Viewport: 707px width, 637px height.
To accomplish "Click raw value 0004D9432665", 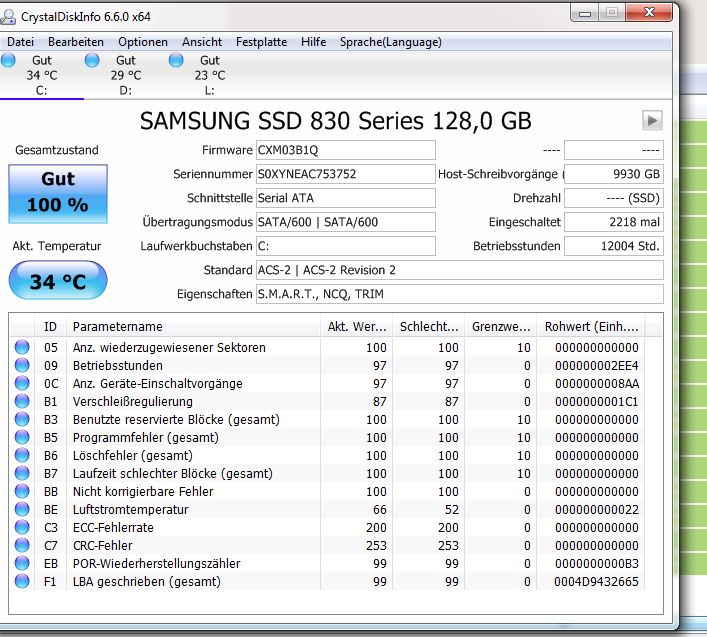I will point(597,582).
